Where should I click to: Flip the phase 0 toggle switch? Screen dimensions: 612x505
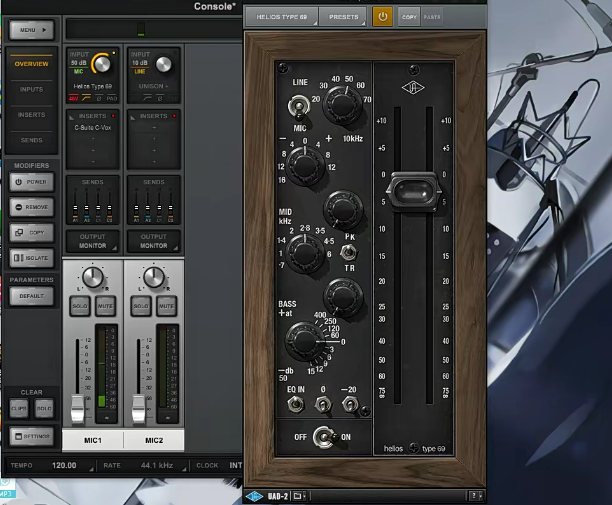323,404
